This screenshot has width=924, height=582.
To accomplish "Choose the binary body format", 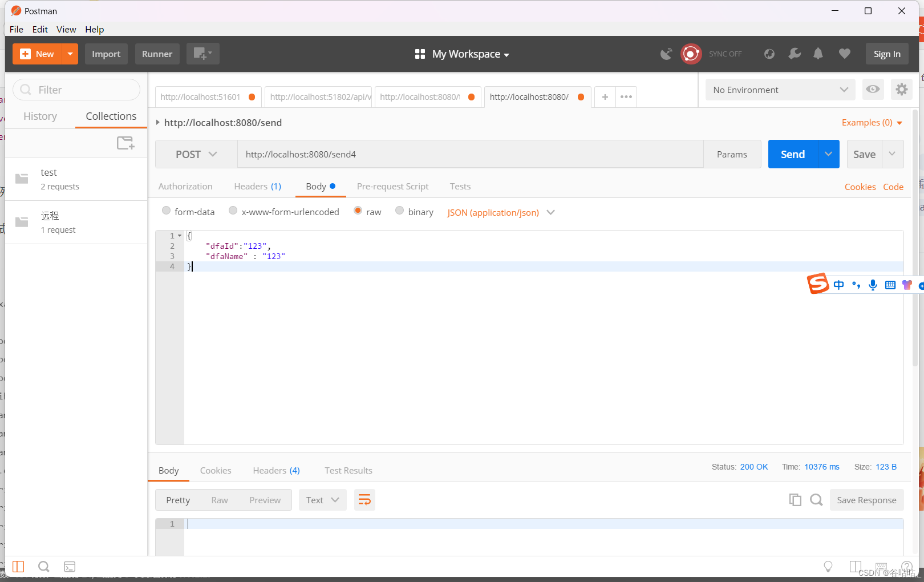I will pos(399,211).
